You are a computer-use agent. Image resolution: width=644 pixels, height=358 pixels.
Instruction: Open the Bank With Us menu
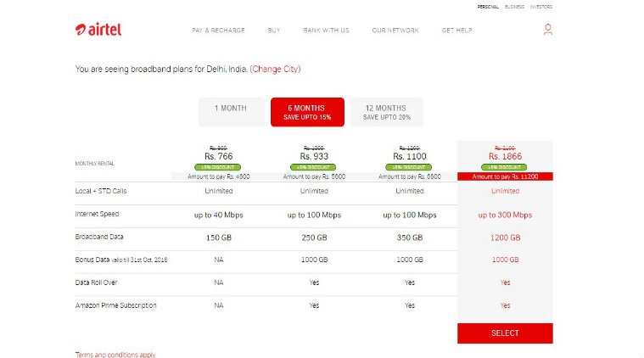(x=326, y=31)
